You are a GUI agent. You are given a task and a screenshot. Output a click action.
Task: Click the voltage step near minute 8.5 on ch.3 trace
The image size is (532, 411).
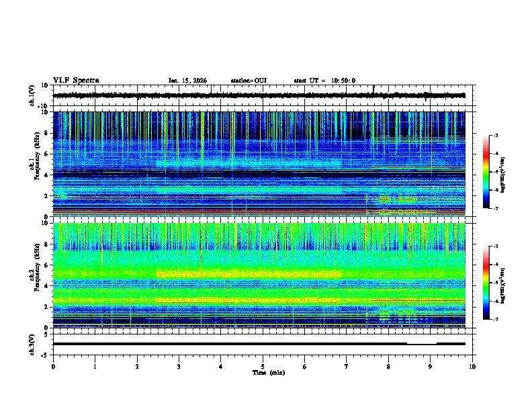[407, 344]
